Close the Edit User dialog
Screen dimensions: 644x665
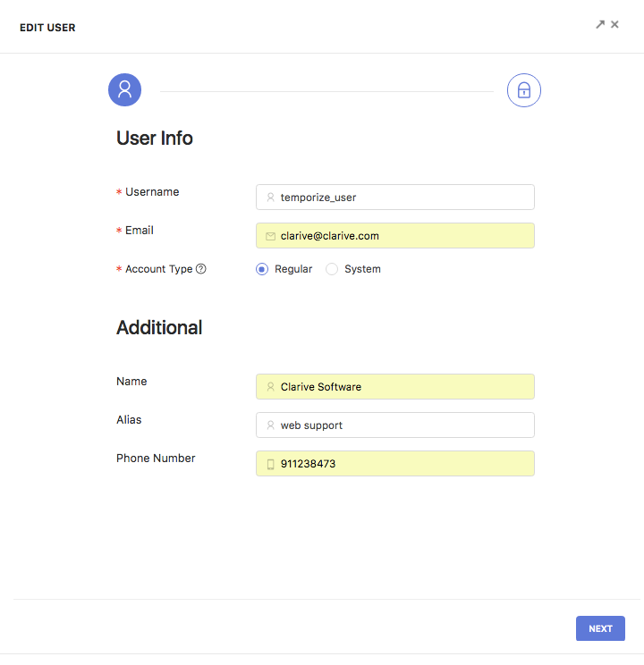(x=614, y=25)
